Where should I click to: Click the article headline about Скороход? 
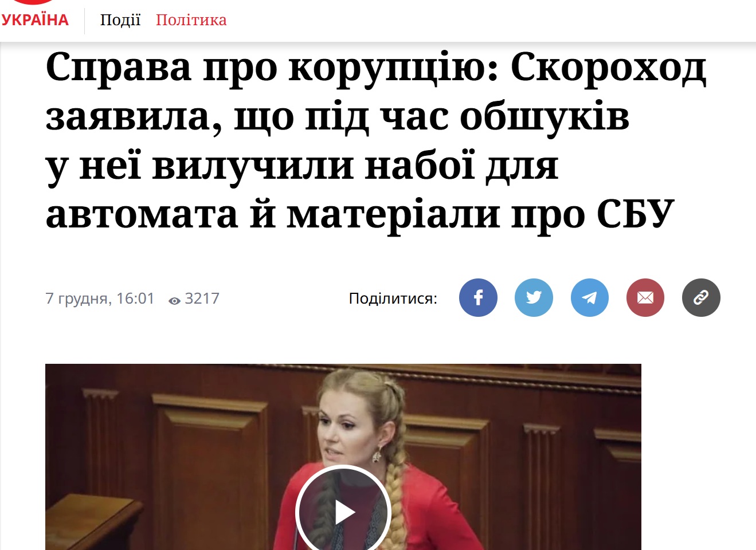pyautogui.click(x=375, y=140)
